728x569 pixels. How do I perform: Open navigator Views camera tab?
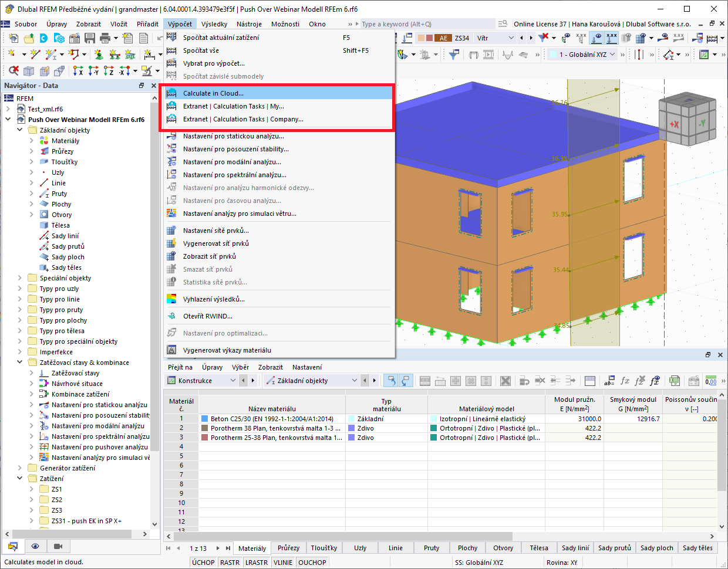[58, 546]
